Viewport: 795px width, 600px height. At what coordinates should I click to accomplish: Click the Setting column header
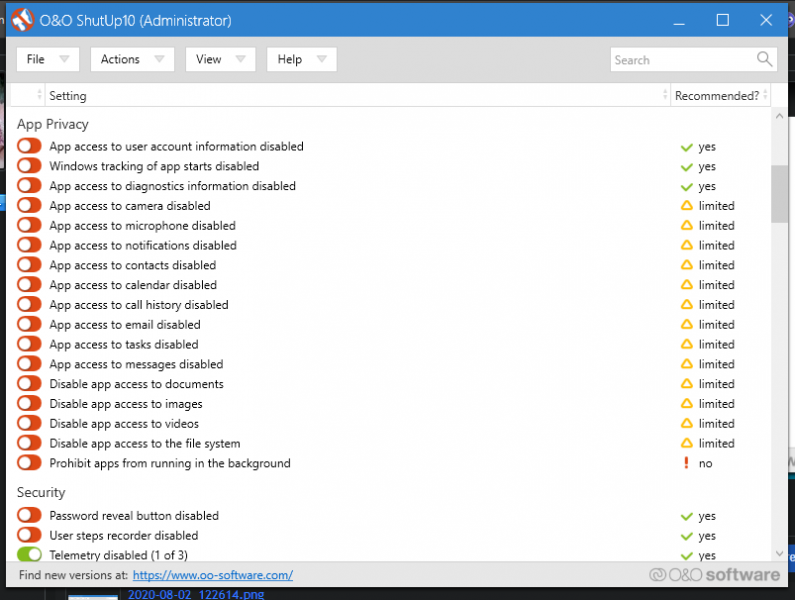(350, 96)
